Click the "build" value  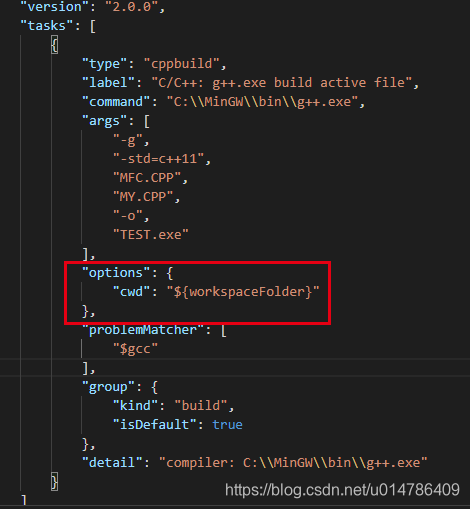point(201,406)
